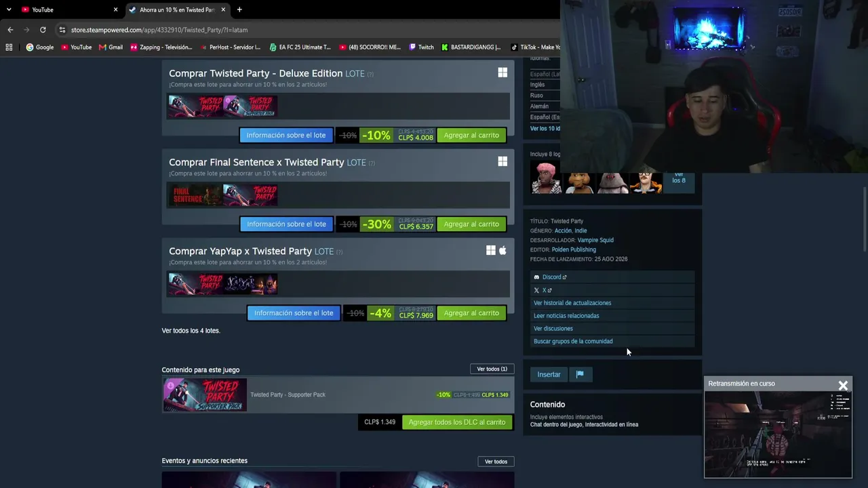
Task: Click 'Información sobre el lote' for Deluxe Edition
Action: (x=286, y=136)
